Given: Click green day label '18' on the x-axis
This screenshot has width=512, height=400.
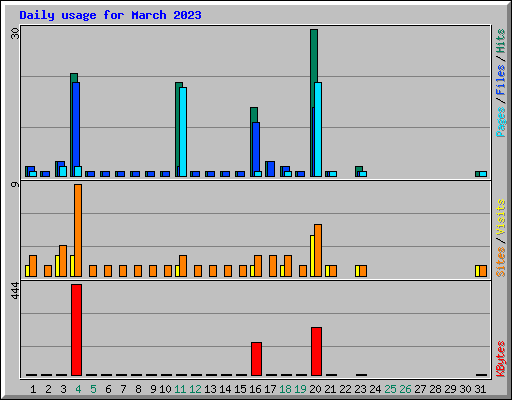Looking at the screenshot, I should 285,389.
